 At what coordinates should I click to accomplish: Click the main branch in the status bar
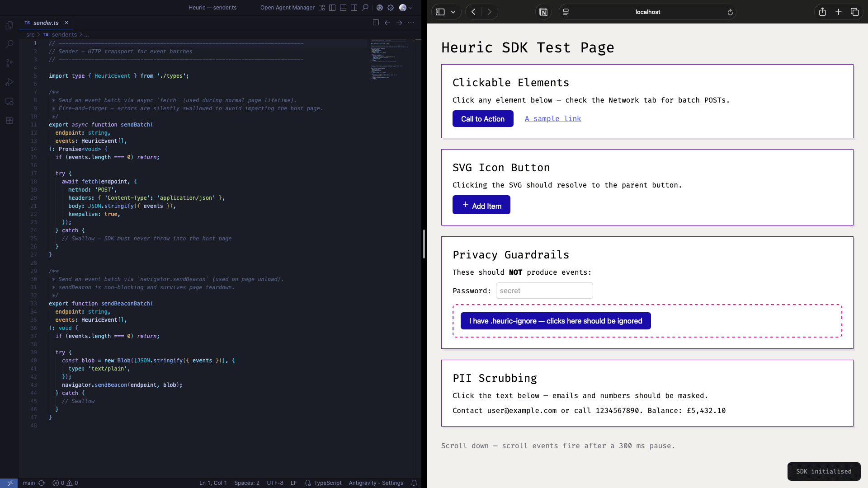tap(28, 483)
